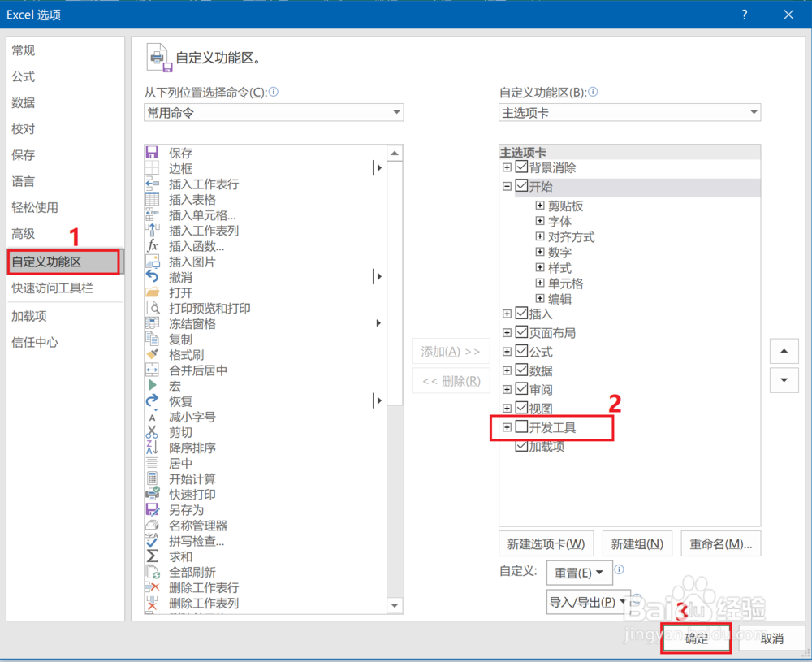Pick the 宏 macro play icon

152,385
